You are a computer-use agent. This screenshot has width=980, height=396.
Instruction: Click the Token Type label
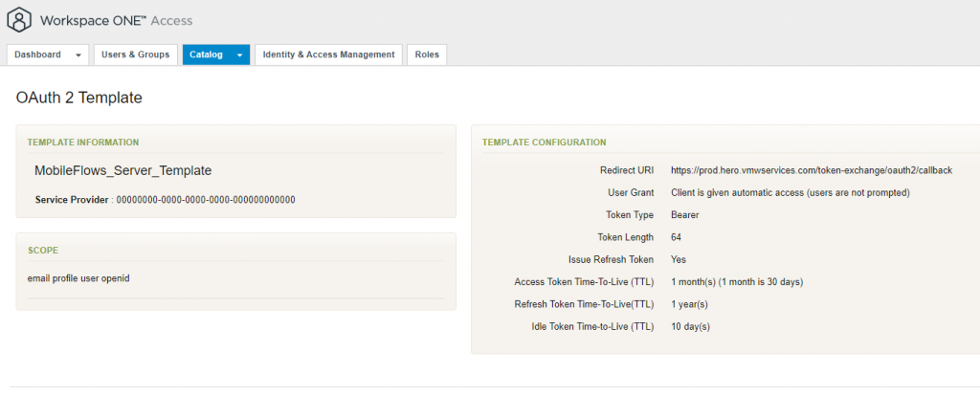coord(630,215)
